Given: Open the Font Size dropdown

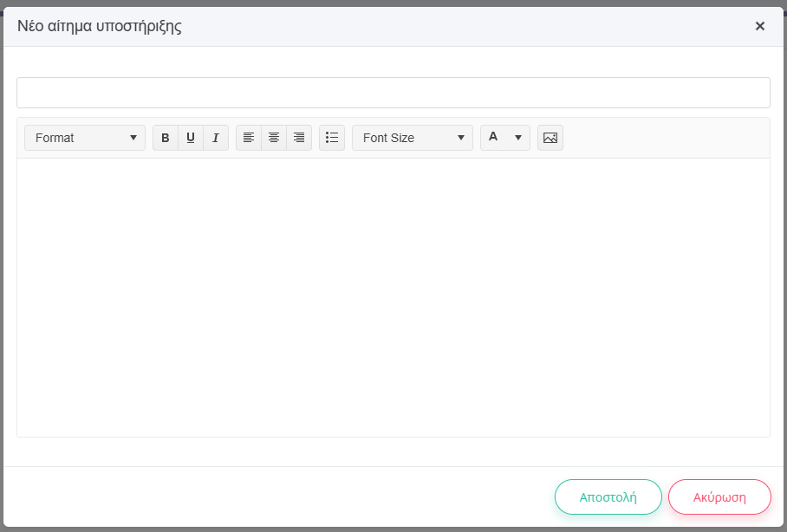Looking at the screenshot, I should [413, 138].
